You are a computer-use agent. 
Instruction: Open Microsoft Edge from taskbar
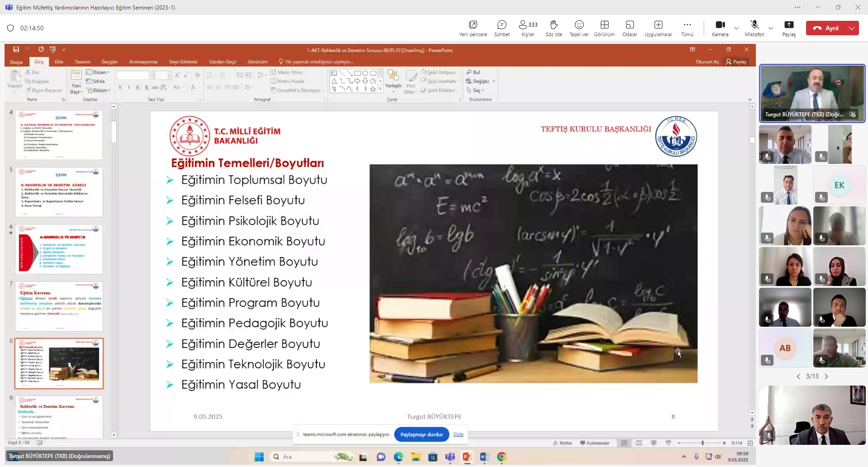coord(398,457)
